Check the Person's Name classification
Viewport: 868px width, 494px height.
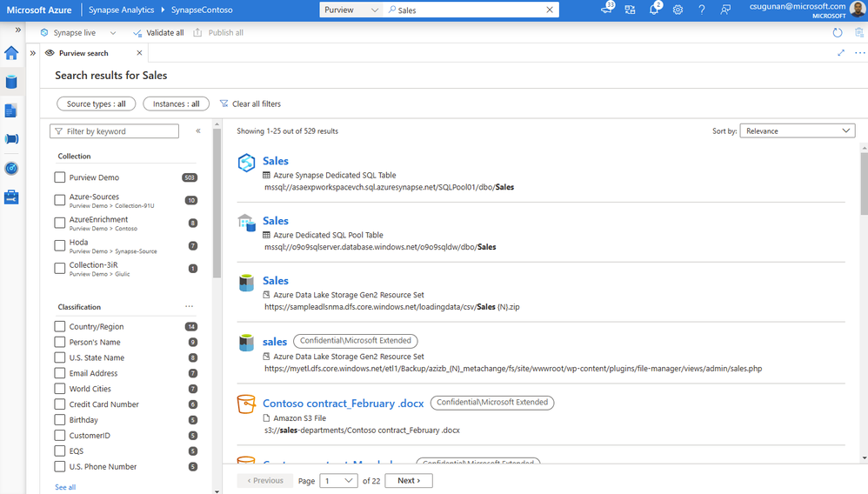(x=60, y=342)
